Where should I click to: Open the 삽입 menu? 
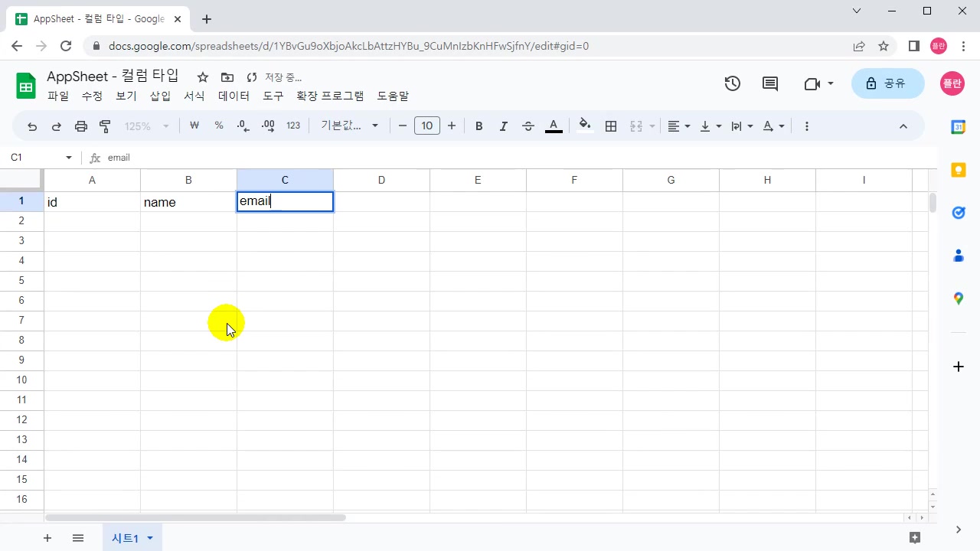pos(160,96)
